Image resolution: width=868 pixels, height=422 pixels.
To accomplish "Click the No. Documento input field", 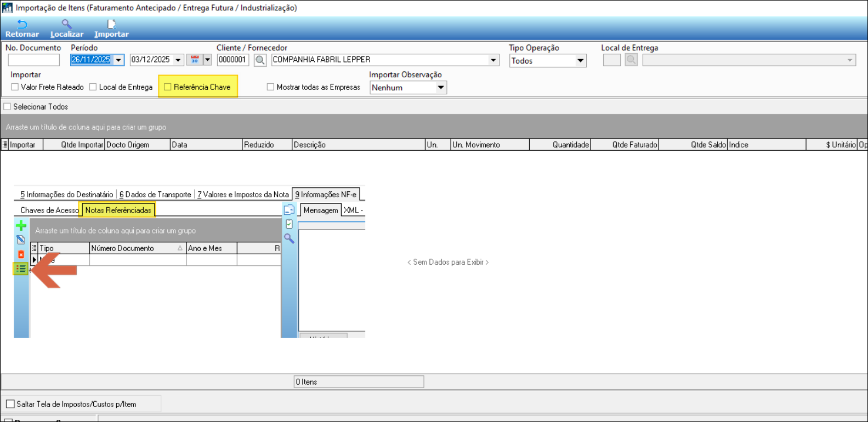I will pyautogui.click(x=33, y=60).
